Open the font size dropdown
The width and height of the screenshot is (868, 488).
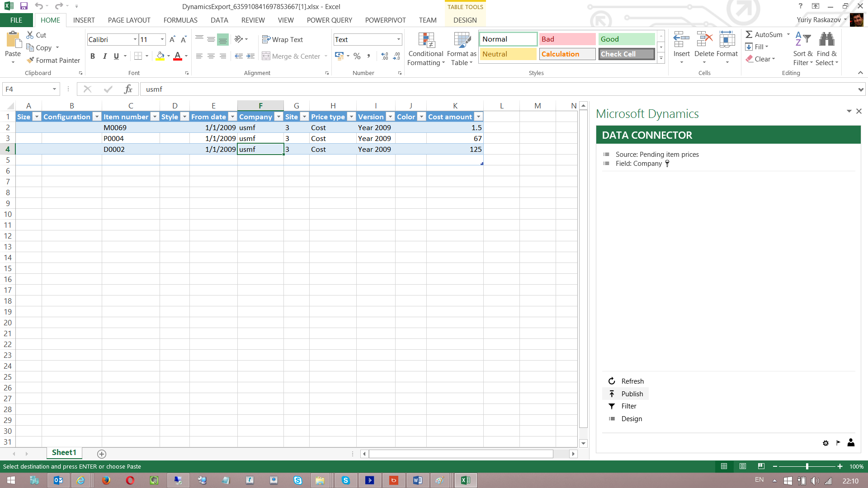pyautogui.click(x=162, y=39)
